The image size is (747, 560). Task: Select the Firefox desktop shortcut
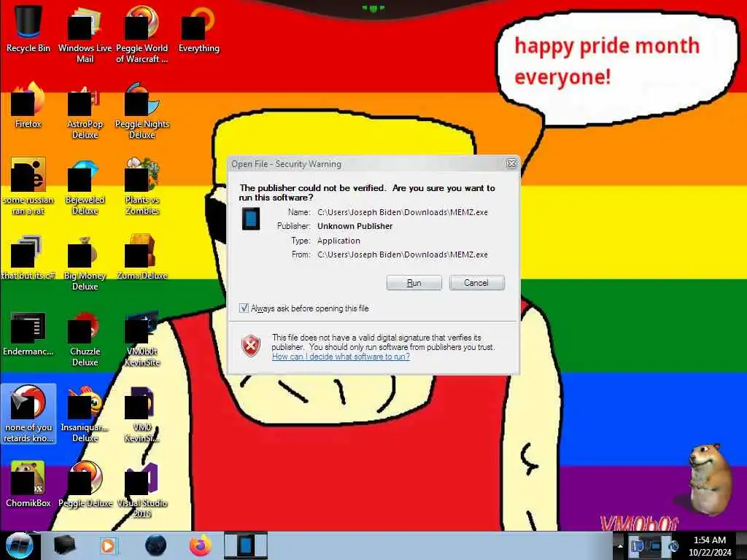coord(28,106)
